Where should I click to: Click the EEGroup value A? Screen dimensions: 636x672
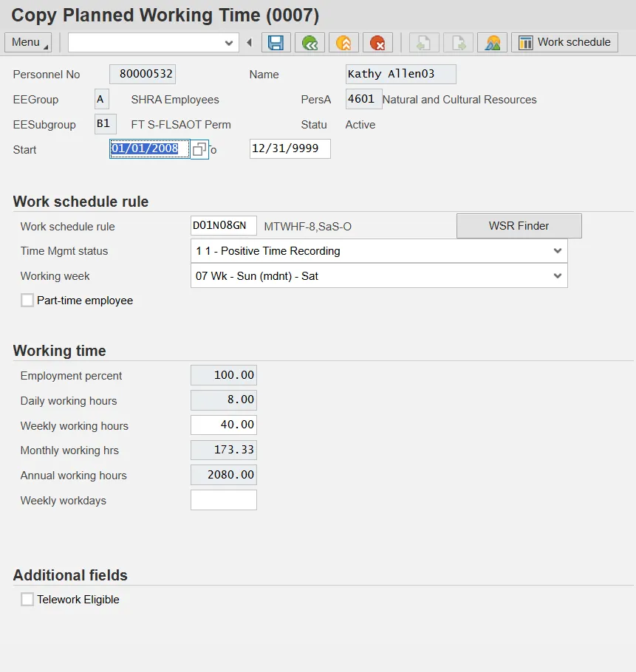(102, 99)
